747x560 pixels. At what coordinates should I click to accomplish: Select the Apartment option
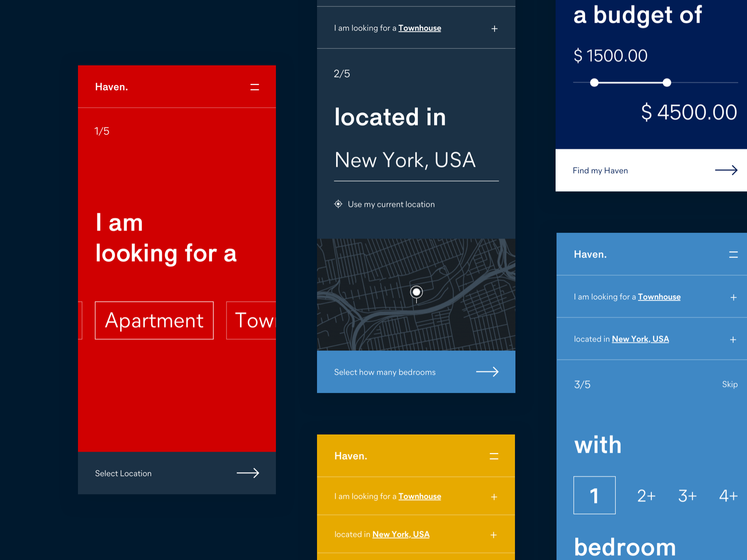tap(154, 321)
